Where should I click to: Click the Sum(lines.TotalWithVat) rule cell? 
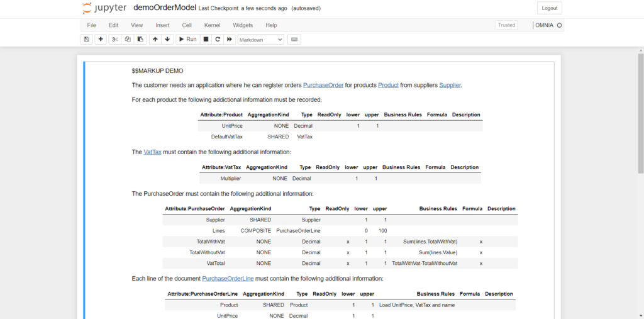click(430, 242)
